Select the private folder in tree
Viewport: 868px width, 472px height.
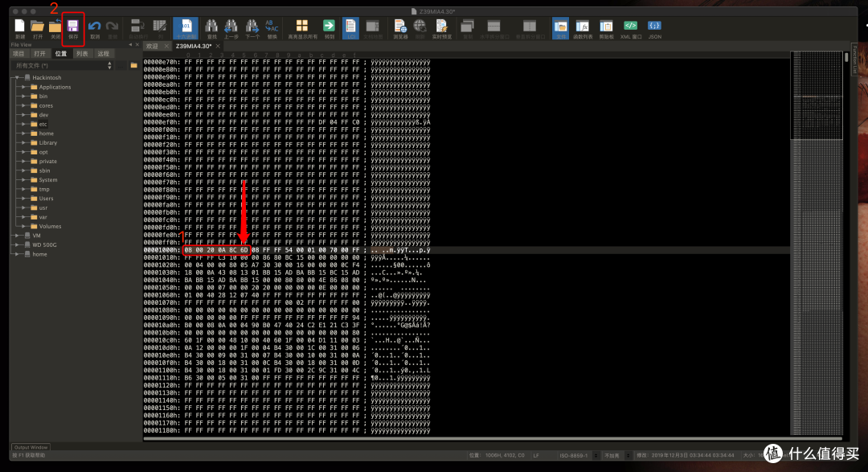[x=47, y=161]
